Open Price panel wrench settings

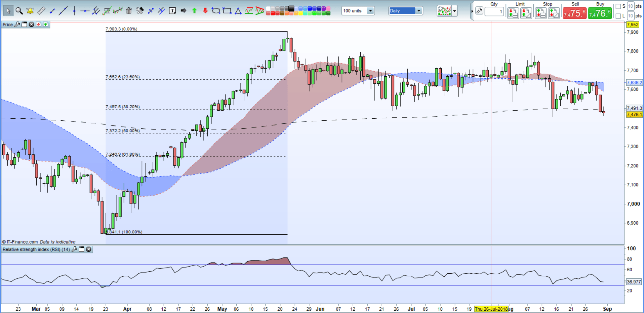coord(17,25)
